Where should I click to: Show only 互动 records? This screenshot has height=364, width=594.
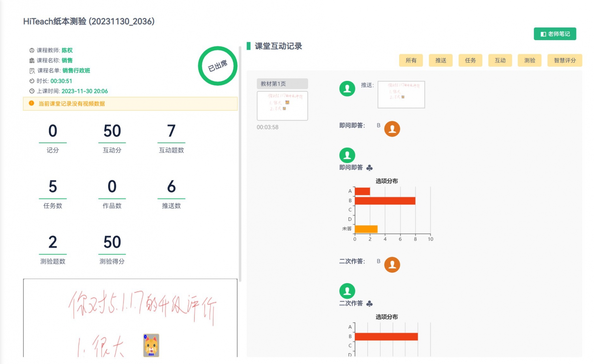coord(500,60)
